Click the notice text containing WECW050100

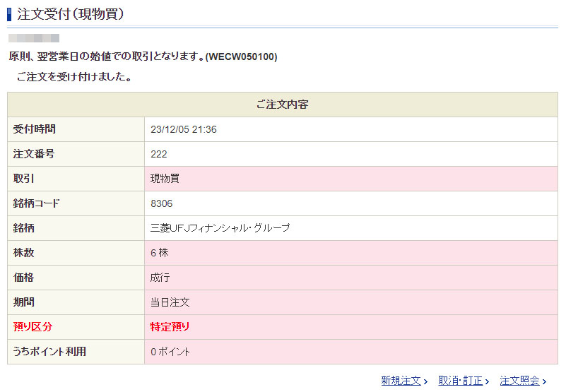(143, 57)
